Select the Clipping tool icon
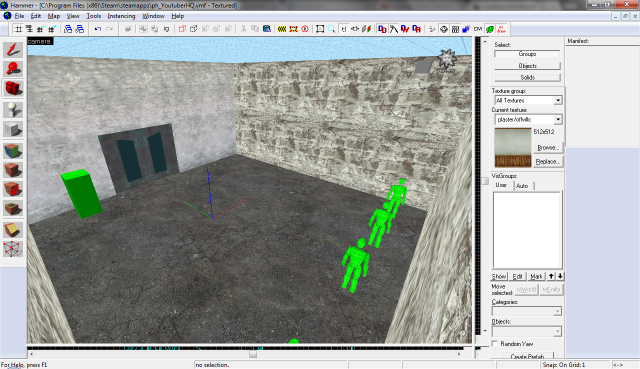 13,230
